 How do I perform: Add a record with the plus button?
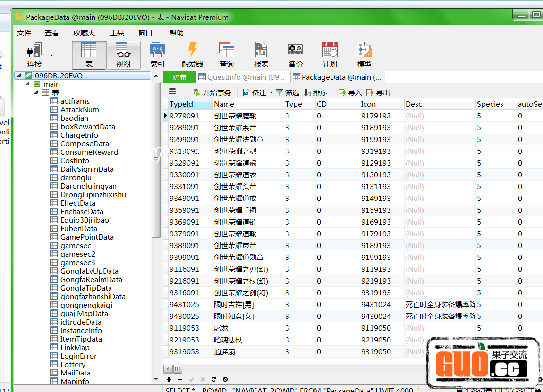[x=169, y=379]
